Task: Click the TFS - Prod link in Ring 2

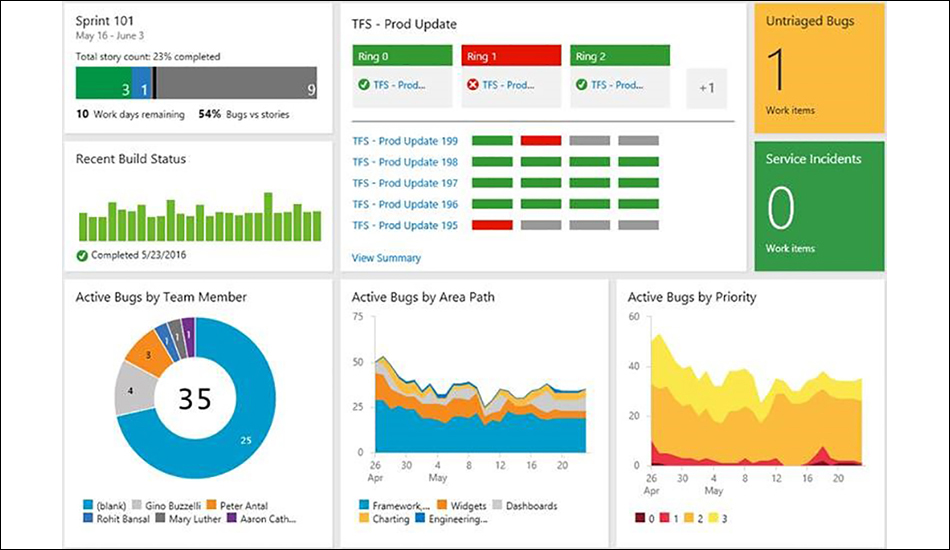Action: (x=617, y=85)
